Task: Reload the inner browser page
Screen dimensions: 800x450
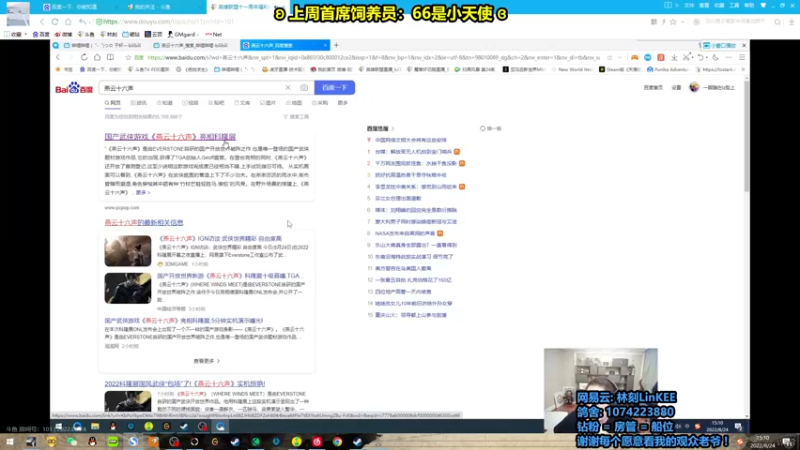Action: [84, 57]
